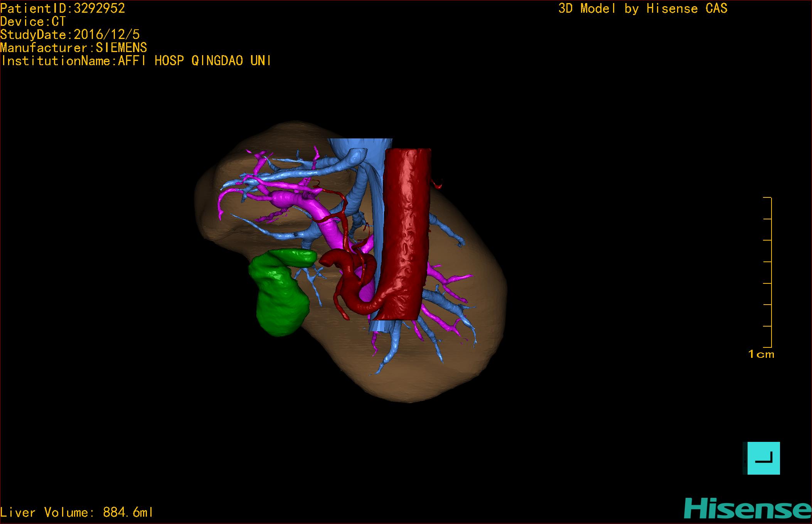Click the InstitutionName label

pos(135,61)
